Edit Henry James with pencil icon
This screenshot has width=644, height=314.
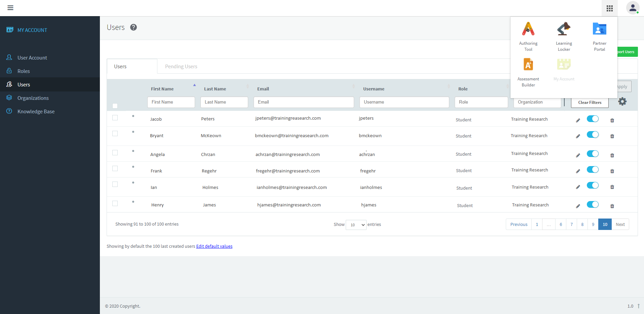578,206
